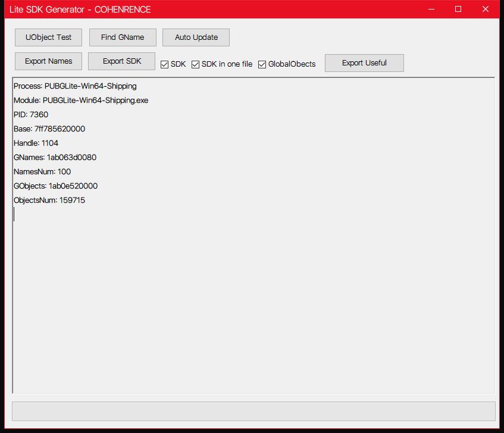Click Export SDK button

tap(122, 61)
